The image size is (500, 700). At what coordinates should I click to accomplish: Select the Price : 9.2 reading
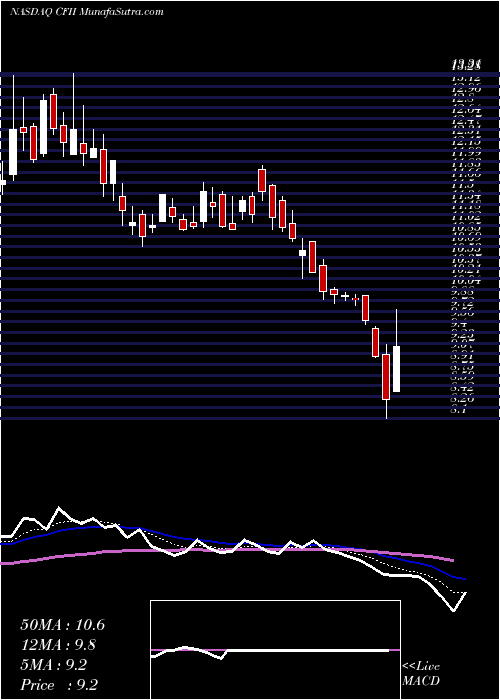pyautogui.click(x=59, y=685)
